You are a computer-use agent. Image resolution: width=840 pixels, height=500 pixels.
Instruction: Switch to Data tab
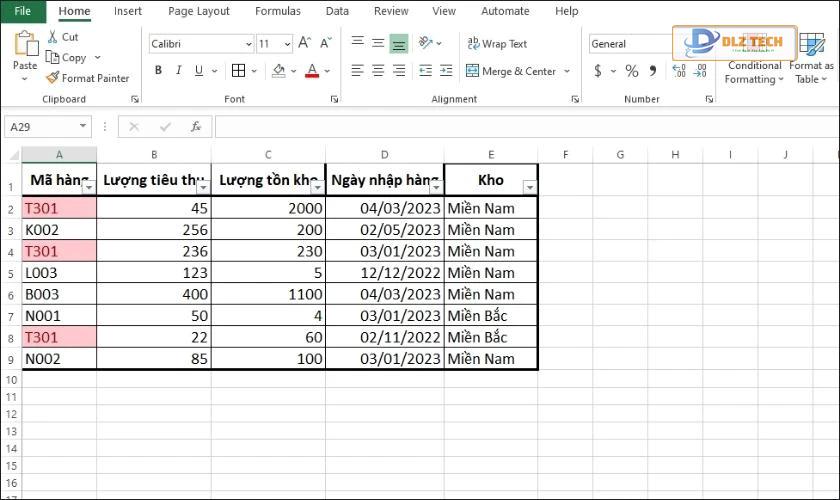tap(337, 11)
